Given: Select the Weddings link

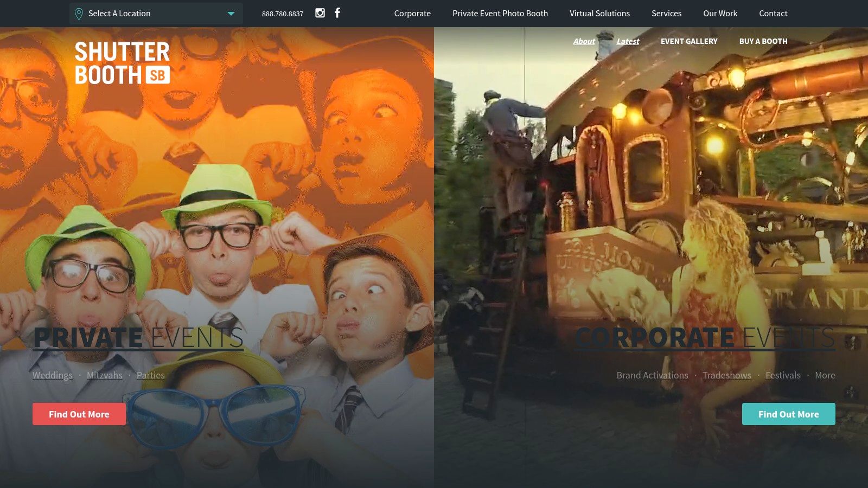Looking at the screenshot, I should [53, 375].
